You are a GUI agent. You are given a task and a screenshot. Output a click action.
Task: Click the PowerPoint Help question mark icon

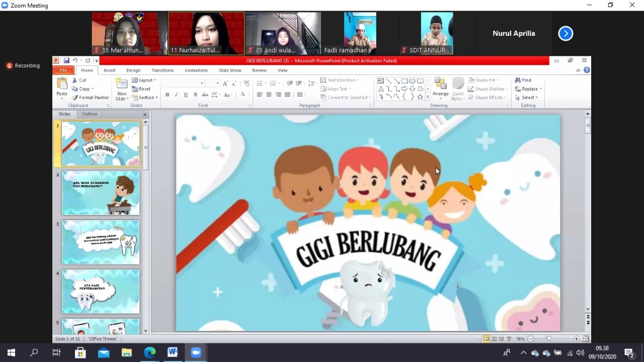(x=587, y=70)
